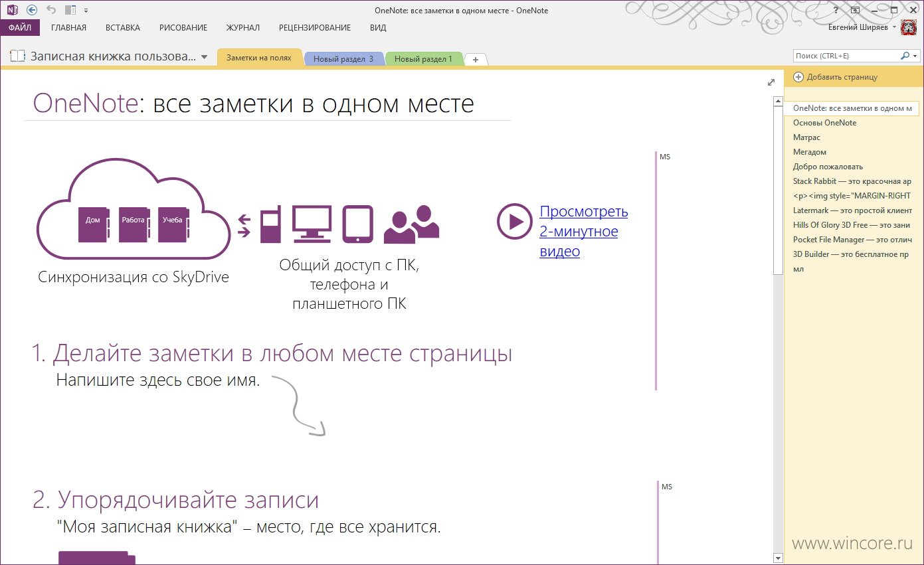Open the Customize Quick Access Toolbar arrow

86,11
